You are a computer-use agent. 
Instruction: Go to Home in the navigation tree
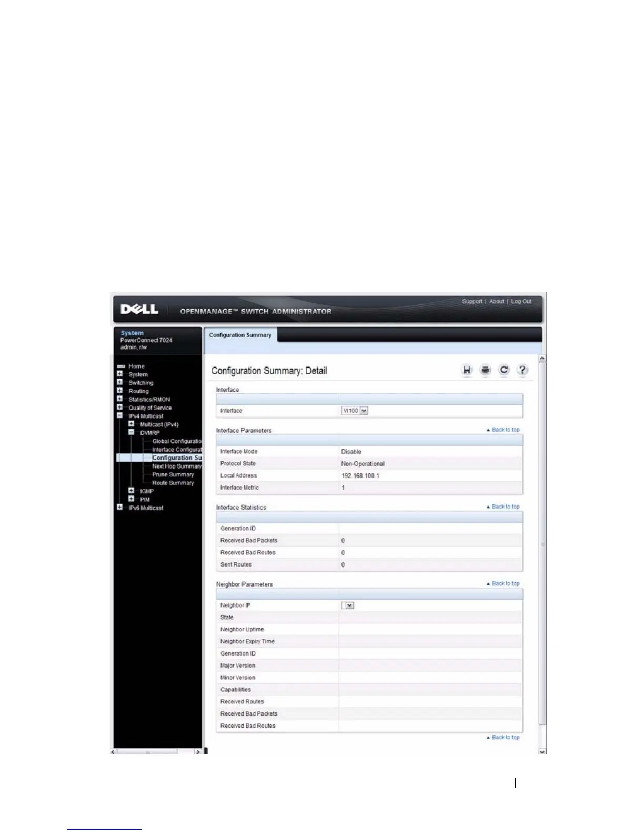pyautogui.click(x=136, y=366)
